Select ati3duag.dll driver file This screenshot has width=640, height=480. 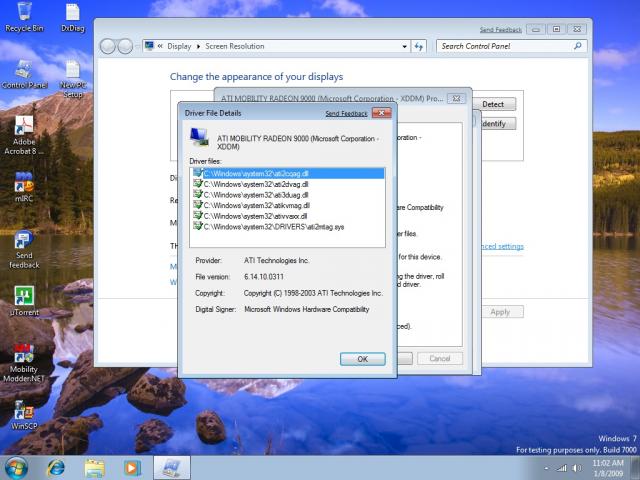pyautogui.click(x=288, y=195)
